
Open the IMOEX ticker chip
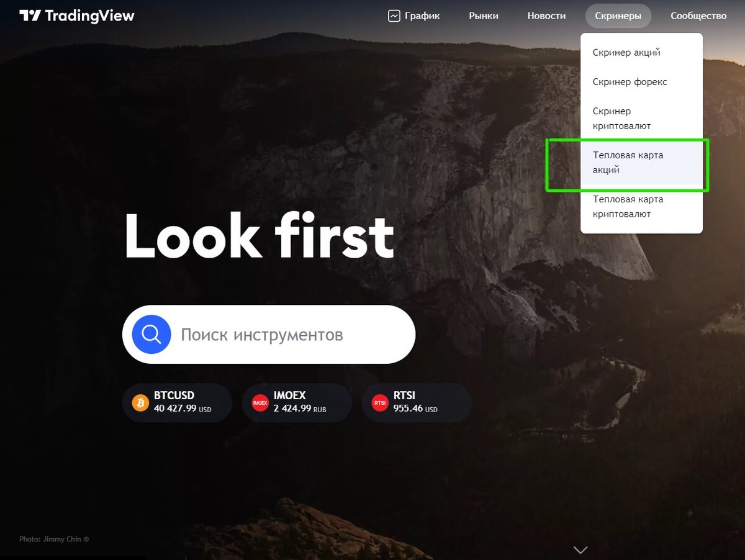(297, 403)
